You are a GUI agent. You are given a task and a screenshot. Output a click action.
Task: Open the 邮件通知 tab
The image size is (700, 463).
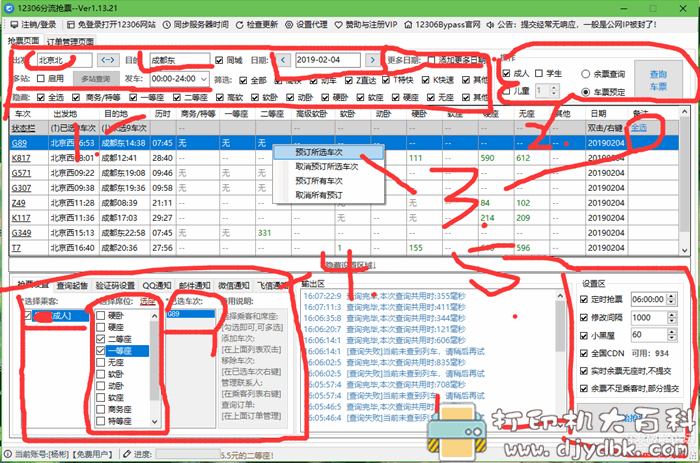(195, 285)
